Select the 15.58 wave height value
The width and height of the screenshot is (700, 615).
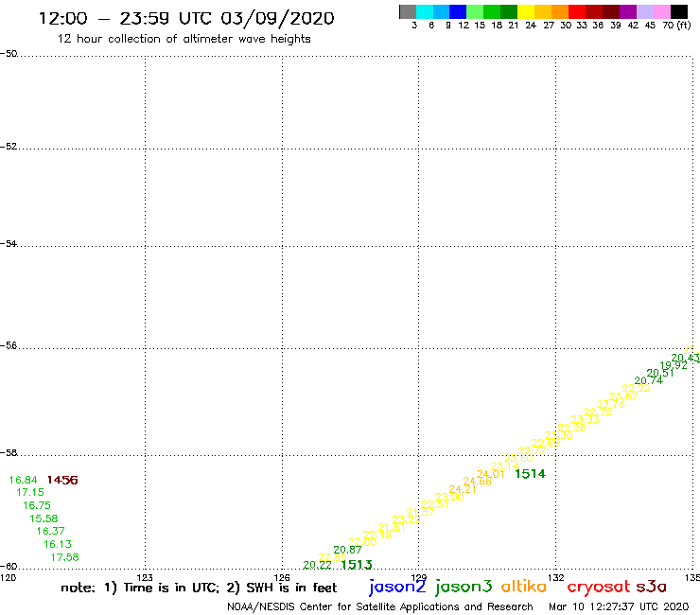[x=44, y=519]
